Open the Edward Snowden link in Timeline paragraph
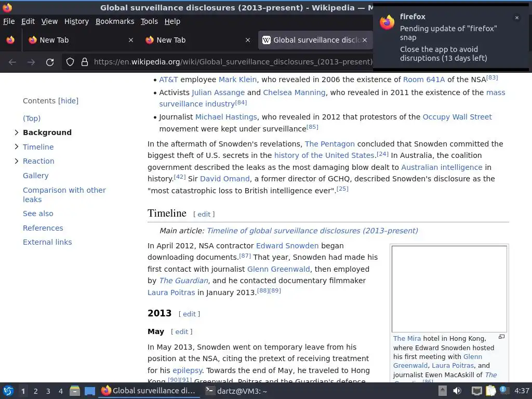Image resolution: width=532 pixels, height=399 pixels. coord(287,246)
